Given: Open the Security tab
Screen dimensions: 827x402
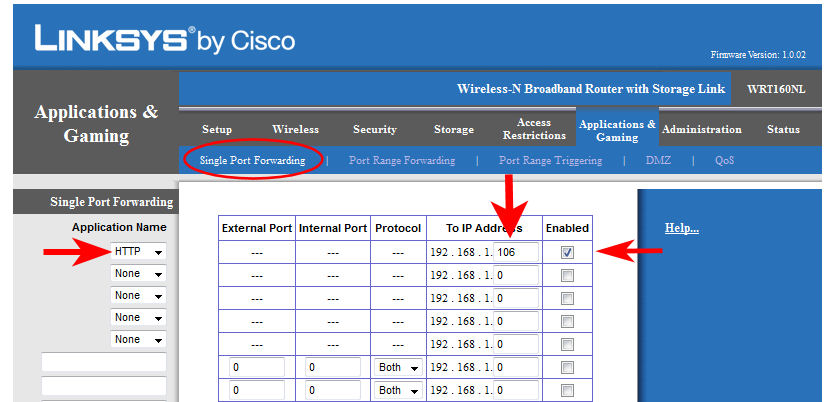Looking at the screenshot, I should (374, 129).
